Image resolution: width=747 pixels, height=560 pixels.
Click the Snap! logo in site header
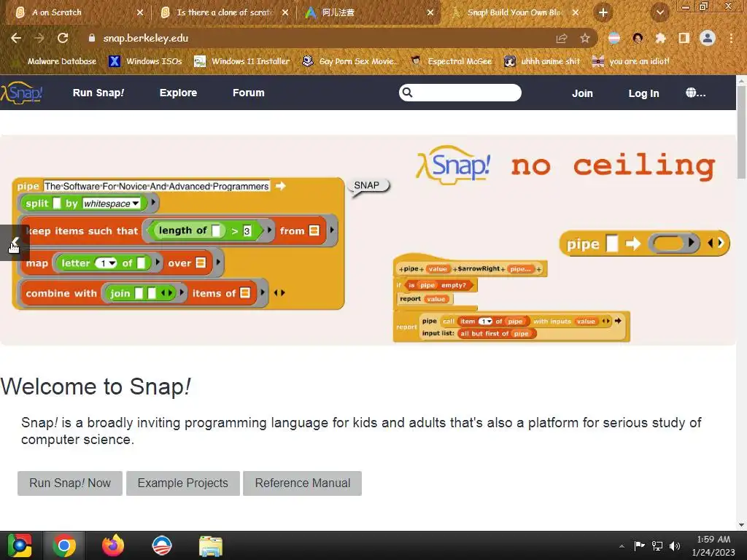tap(22, 93)
